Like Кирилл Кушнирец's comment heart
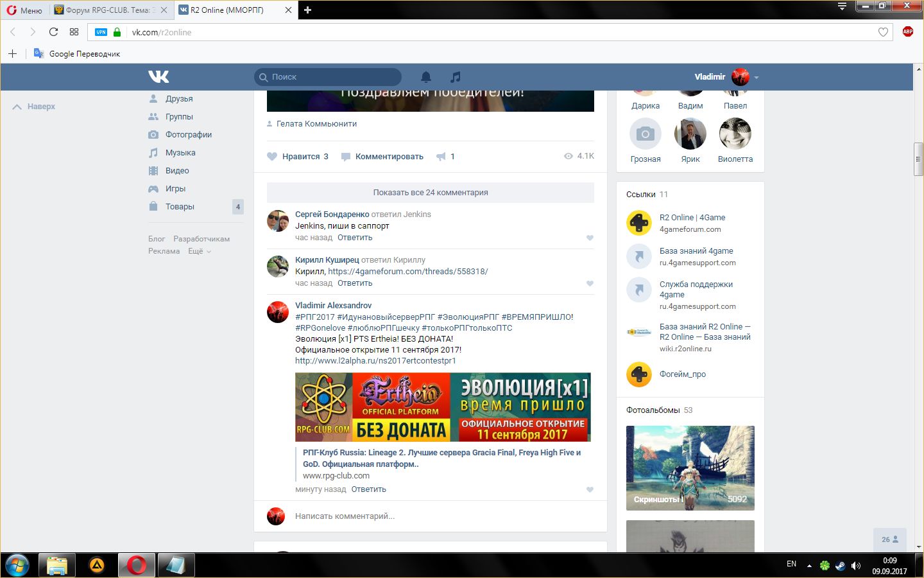The image size is (924, 578). click(x=590, y=284)
